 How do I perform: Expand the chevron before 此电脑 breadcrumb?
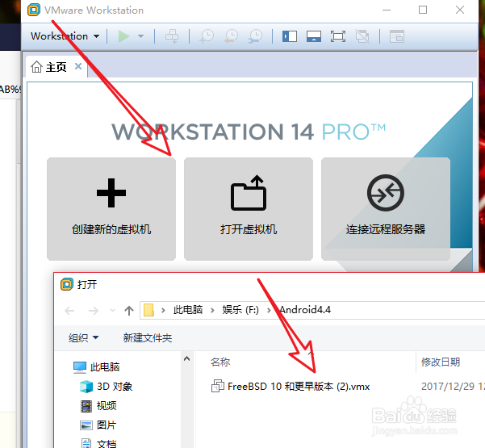click(163, 310)
